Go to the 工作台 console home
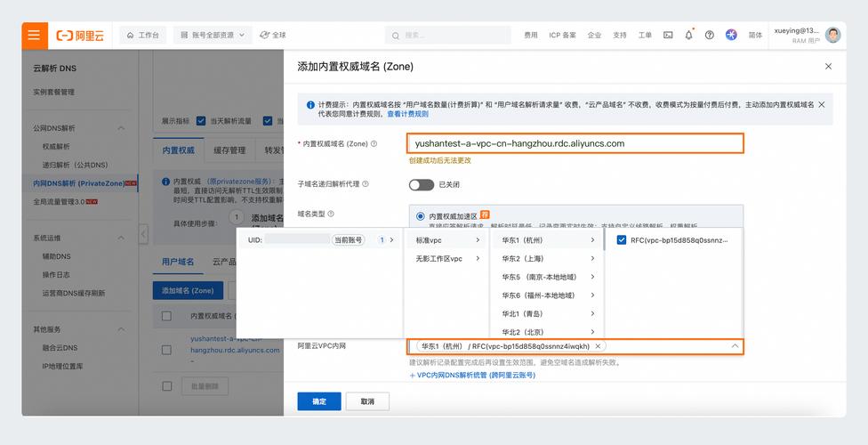Viewport: 868px width, 445px height. point(143,35)
